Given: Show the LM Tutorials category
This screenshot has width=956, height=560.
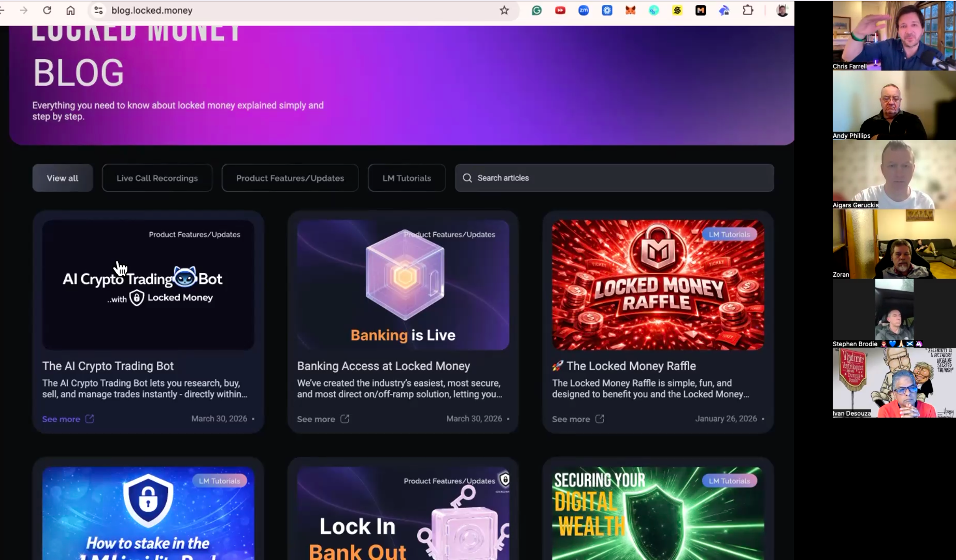Looking at the screenshot, I should point(406,178).
